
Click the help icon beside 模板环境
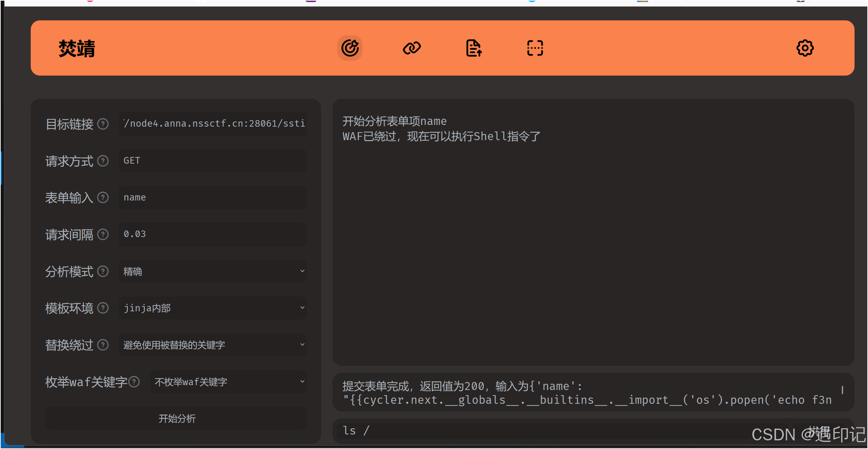pos(103,308)
